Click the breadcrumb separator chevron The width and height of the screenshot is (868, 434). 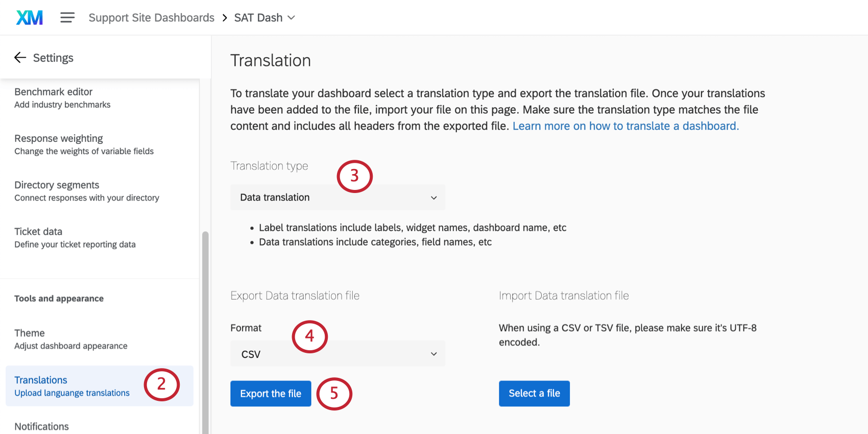225,18
